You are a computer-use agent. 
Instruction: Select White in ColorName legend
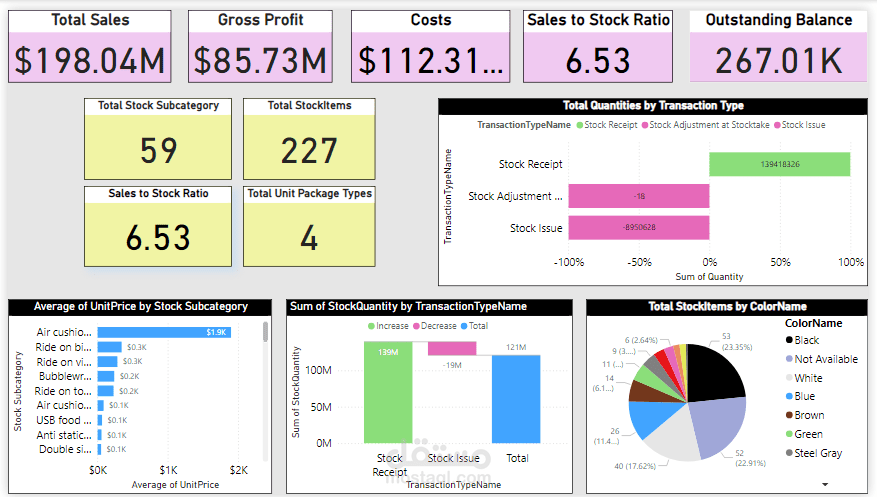[x=804, y=378]
